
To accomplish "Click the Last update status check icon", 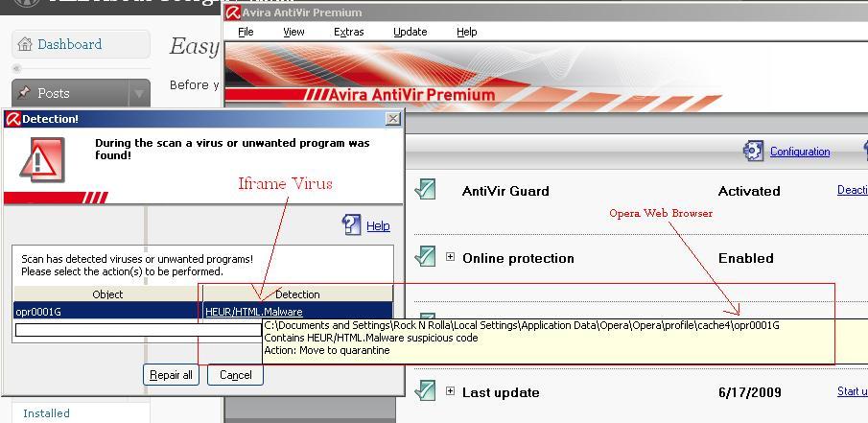I will 425,390.
